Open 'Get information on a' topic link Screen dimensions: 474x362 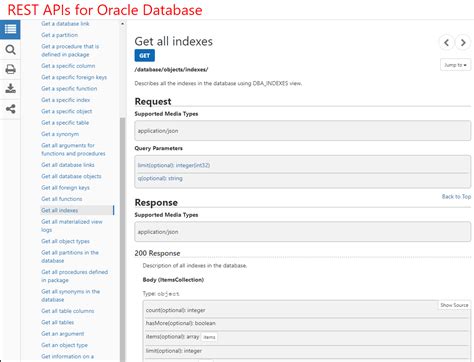pyautogui.click(x=67, y=357)
